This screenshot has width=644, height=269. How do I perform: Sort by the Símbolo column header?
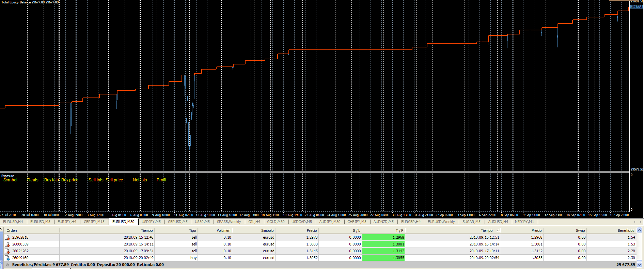[x=267, y=230]
